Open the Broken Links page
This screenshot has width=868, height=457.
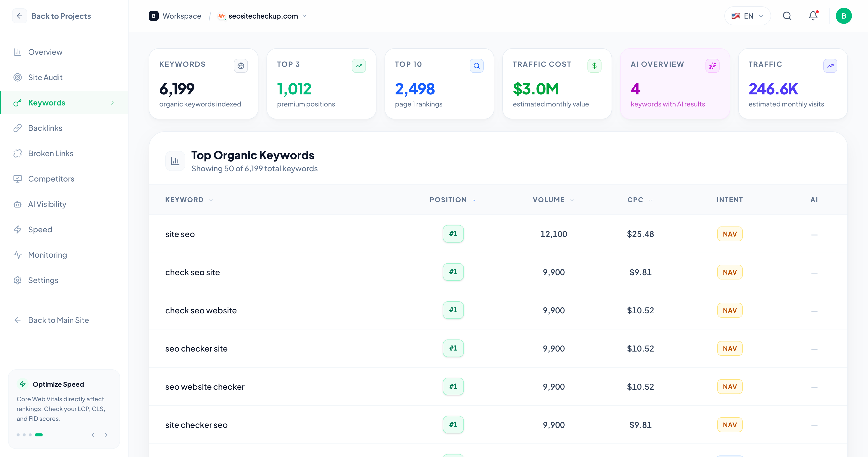[x=64, y=153]
